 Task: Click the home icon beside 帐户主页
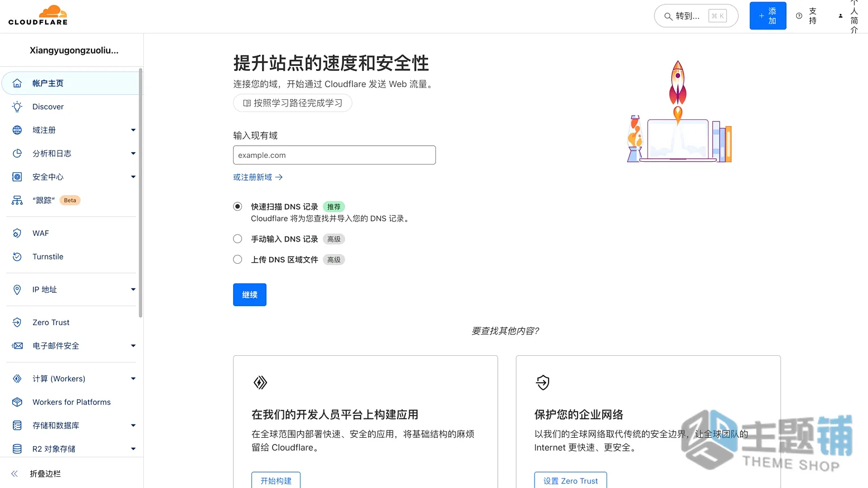pos(17,83)
